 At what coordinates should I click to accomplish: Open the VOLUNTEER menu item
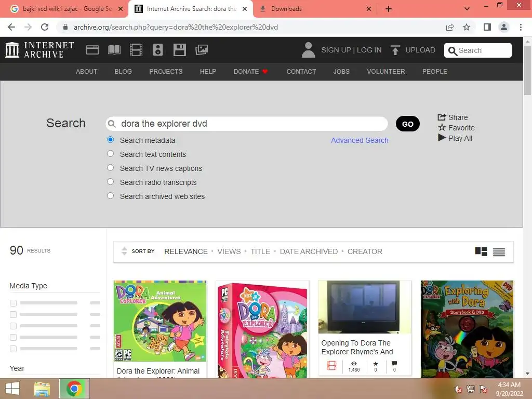(x=386, y=72)
